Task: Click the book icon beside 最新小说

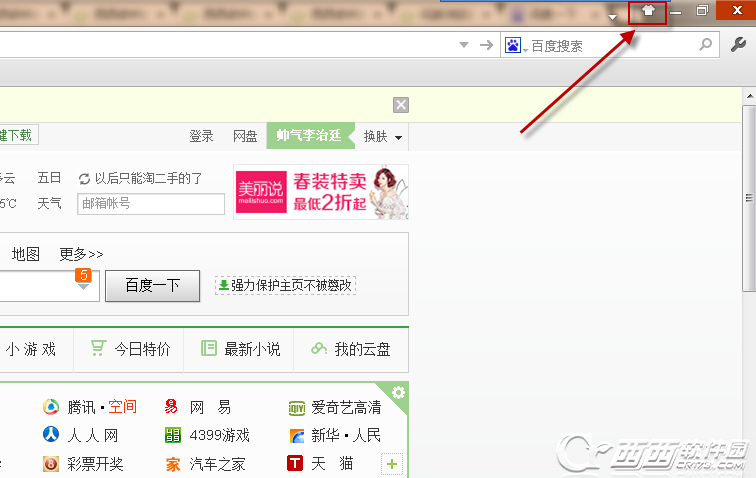Action: click(x=209, y=348)
